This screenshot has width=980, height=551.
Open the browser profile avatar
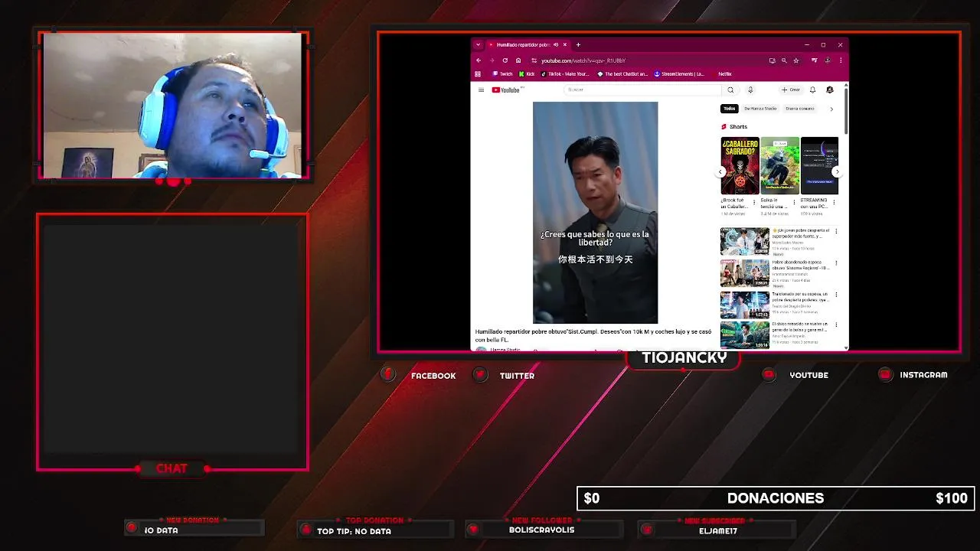tap(828, 60)
